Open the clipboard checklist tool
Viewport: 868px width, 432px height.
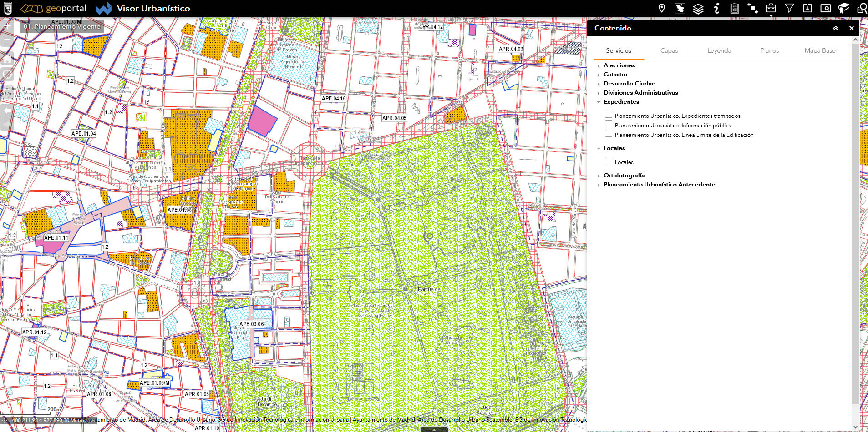734,8
